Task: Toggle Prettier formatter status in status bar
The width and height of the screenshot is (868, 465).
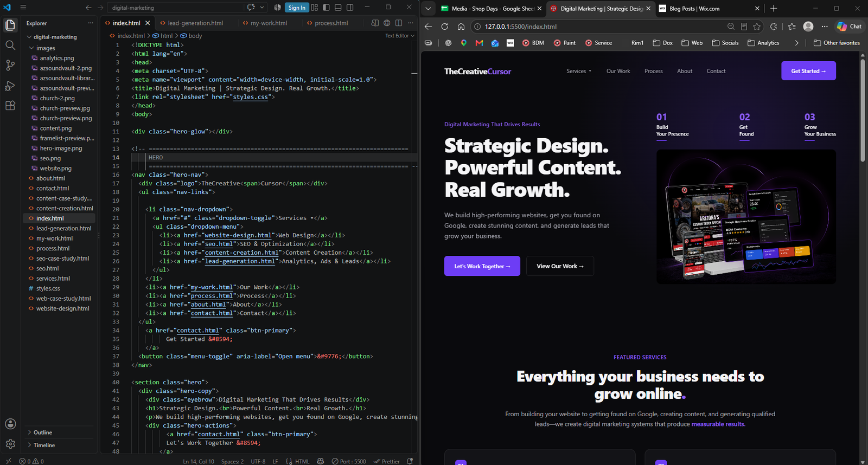Action: 387,461
